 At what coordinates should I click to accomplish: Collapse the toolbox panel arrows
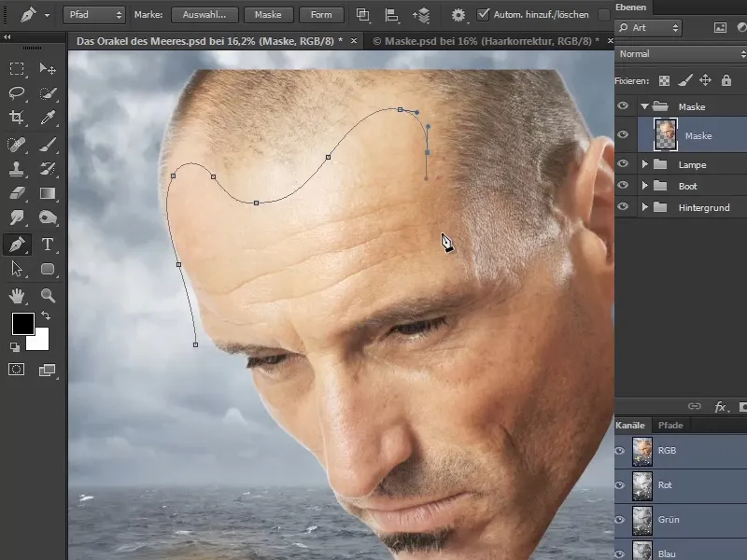click(x=7, y=37)
